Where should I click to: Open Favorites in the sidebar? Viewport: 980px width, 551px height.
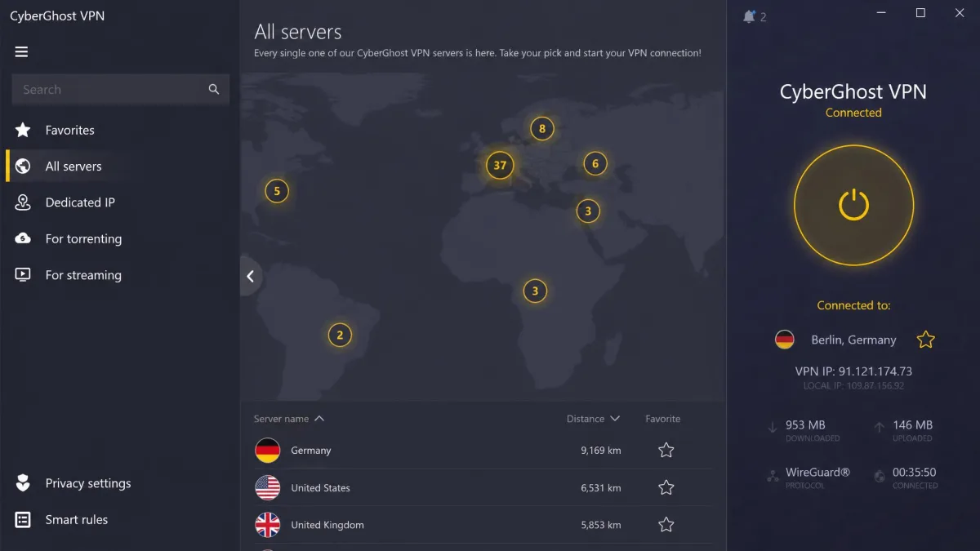click(x=69, y=130)
